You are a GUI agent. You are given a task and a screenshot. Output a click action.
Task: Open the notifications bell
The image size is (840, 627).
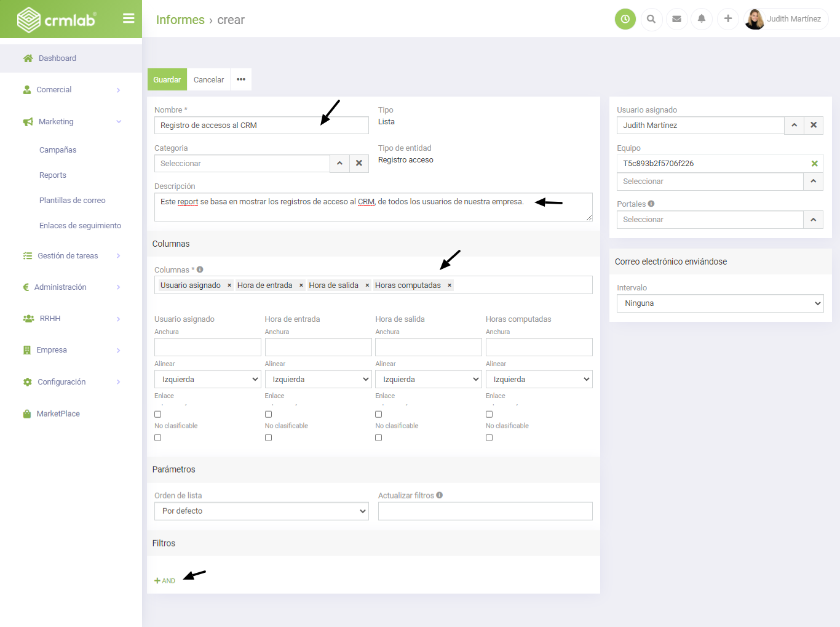702,19
